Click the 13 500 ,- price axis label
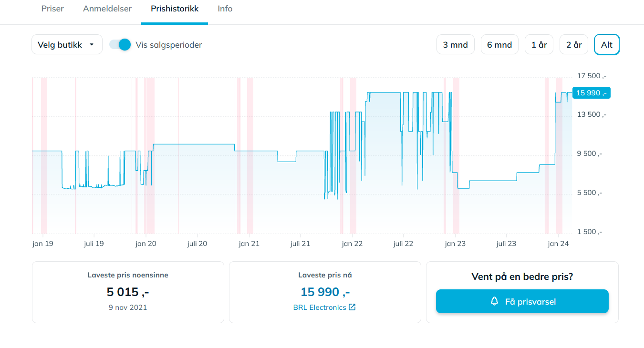This screenshot has width=644, height=348. point(592,114)
